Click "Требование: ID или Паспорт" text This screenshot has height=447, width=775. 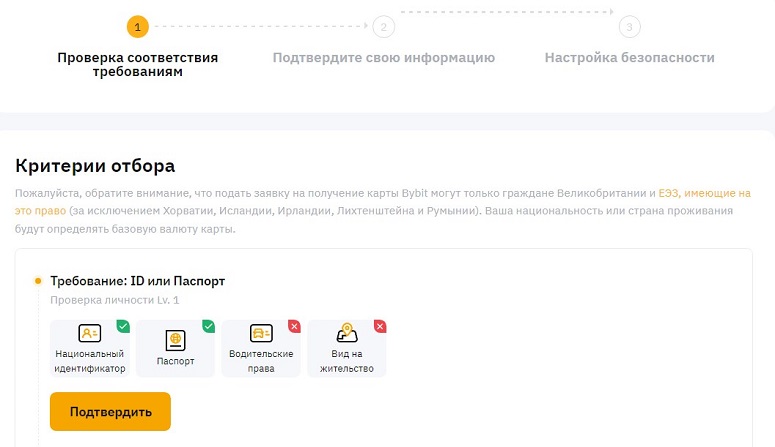[x=137, y=281]
